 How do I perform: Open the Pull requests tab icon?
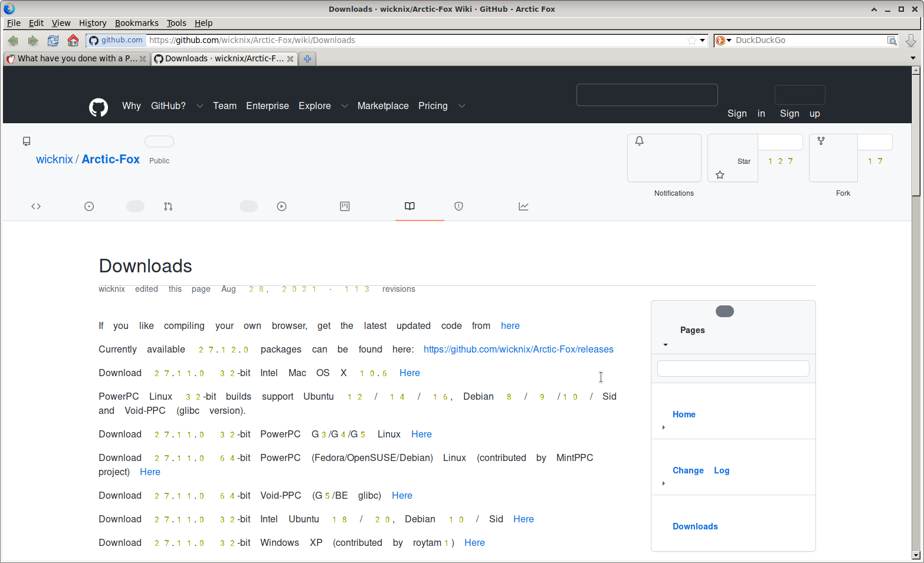click(x=168, y=206)
